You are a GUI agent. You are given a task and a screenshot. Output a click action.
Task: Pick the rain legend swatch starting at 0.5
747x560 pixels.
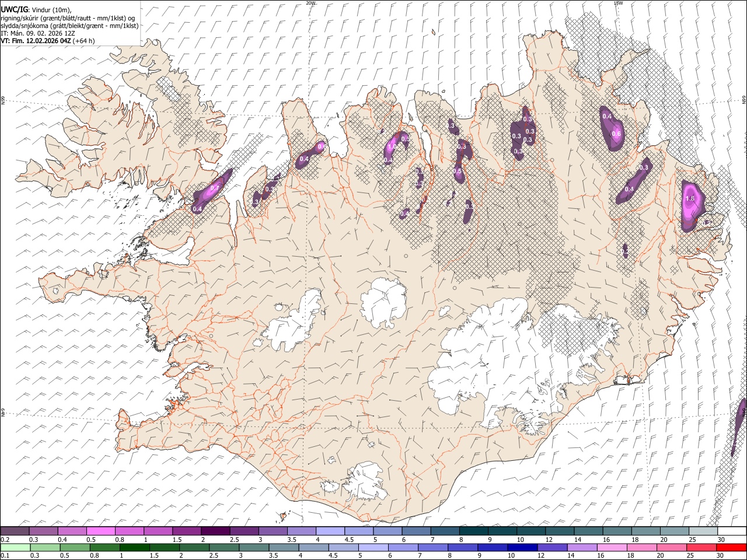point(75,548)
